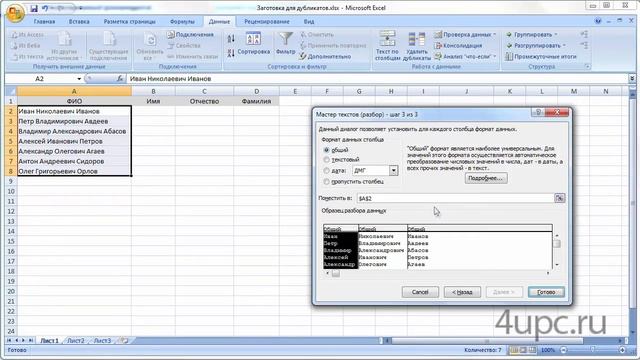The height and width of the screenshot is (360, 640).
Task: Open the Вставка tab
Action: [79, 22]
